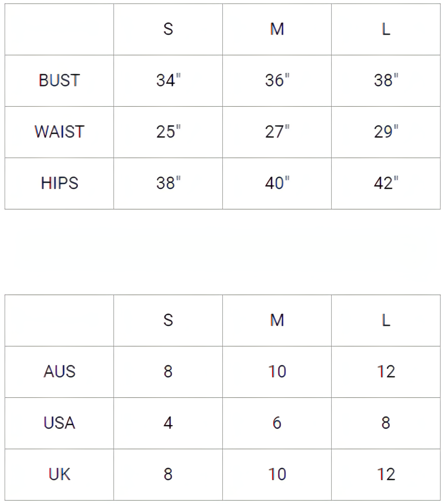Click the AUS size 10 cell
Image resolution: width=444 pixels, height=504 pixels.
(x=277, y=372)
